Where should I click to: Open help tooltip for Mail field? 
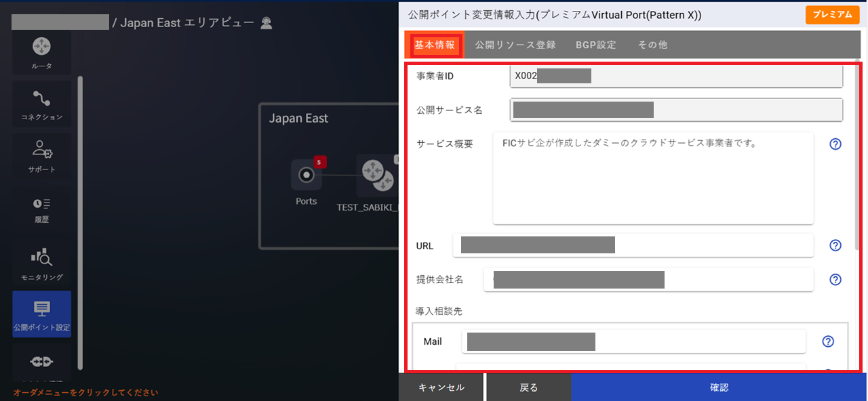click(828, 341)
